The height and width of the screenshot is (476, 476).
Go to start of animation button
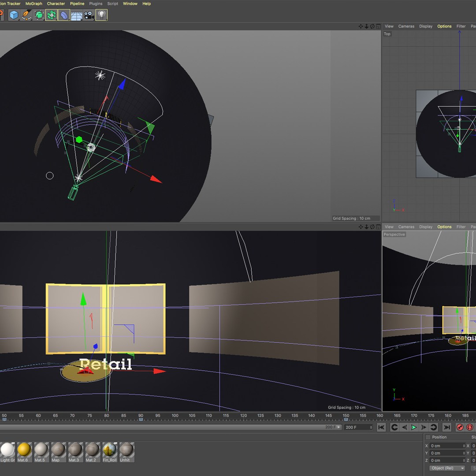(381, 427)
